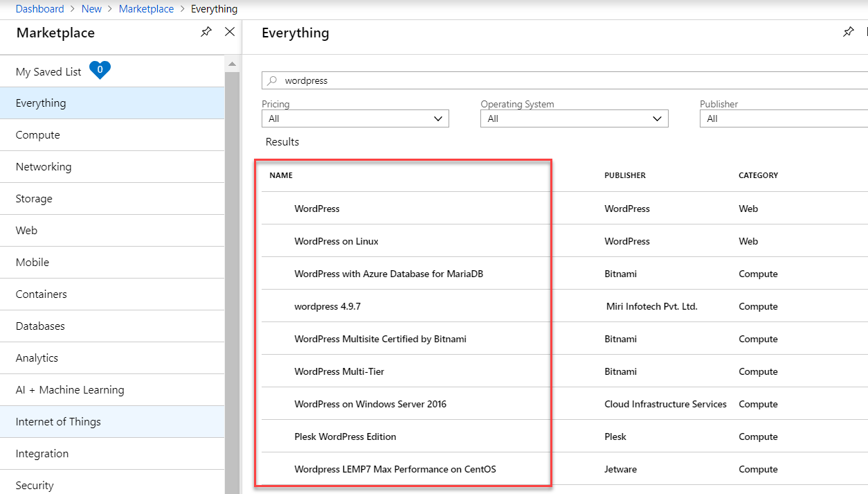The height and width of the screenshot is (494, 868).
Task: Go to Dashboard breadcrumb
Action: (39, 9)
